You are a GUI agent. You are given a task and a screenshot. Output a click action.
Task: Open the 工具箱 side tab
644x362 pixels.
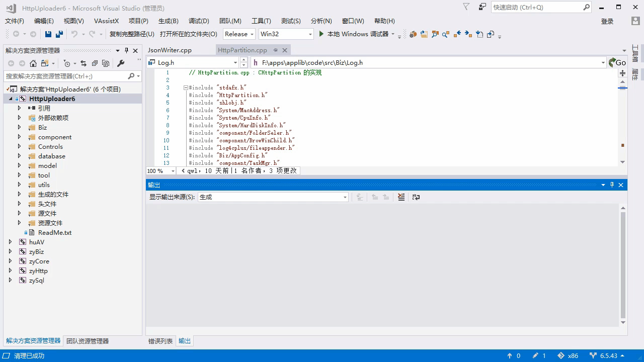coord(635,53)
